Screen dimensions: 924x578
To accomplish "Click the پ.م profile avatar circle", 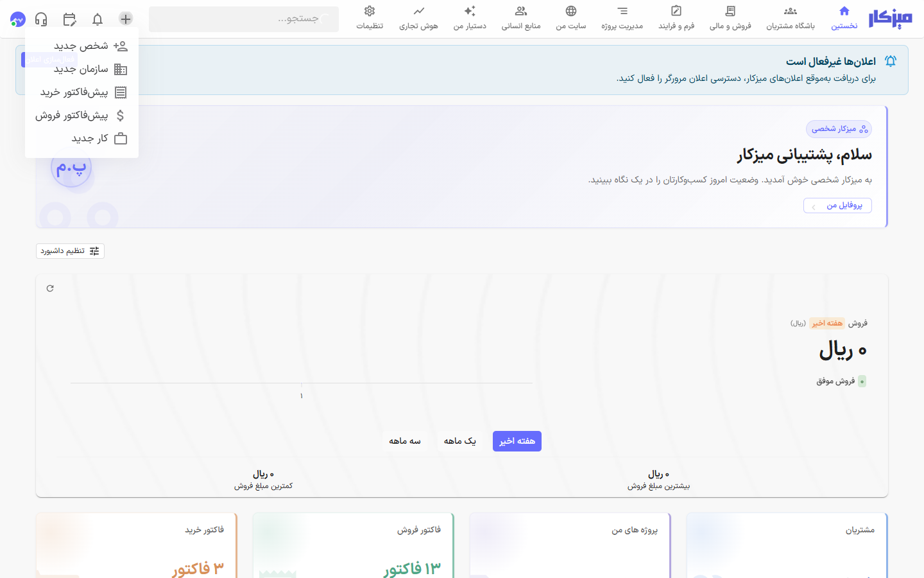I will click(x=71, y=168).
